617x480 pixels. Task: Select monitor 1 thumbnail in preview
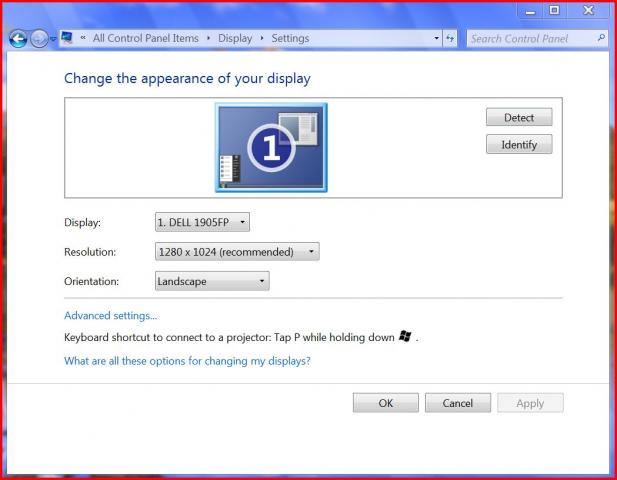[271, 148]
